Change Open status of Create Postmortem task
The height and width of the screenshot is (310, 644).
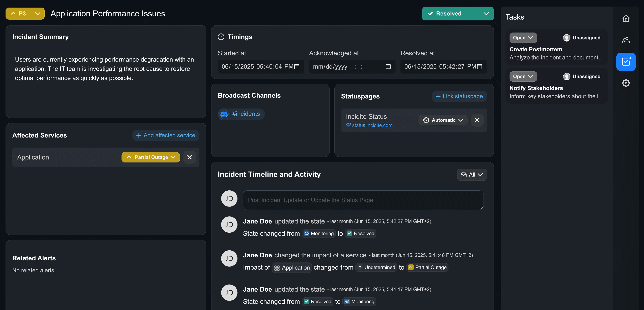coord(523,38)
